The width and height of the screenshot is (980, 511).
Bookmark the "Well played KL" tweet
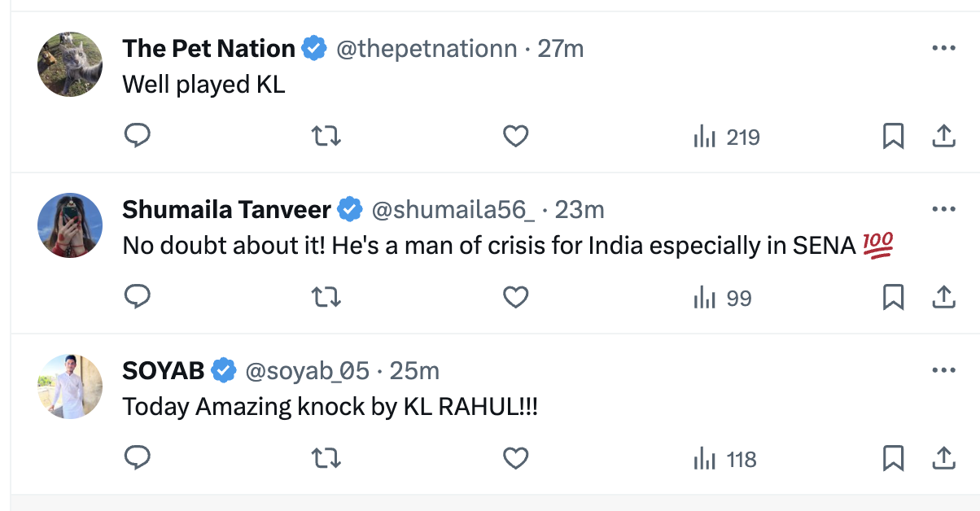point(893,137)
